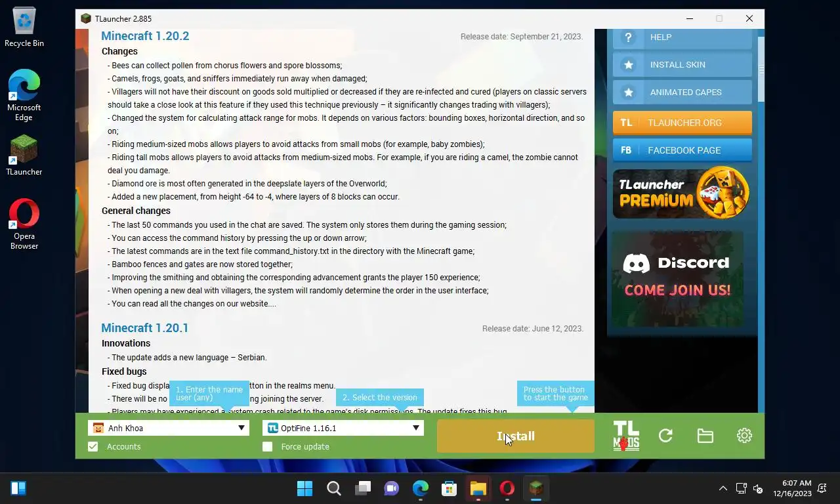This screenshot has height=504, width=840.
Task: Click the TL icon on TLAUNCHER.ORG button
Action: (x=627, y=123)
